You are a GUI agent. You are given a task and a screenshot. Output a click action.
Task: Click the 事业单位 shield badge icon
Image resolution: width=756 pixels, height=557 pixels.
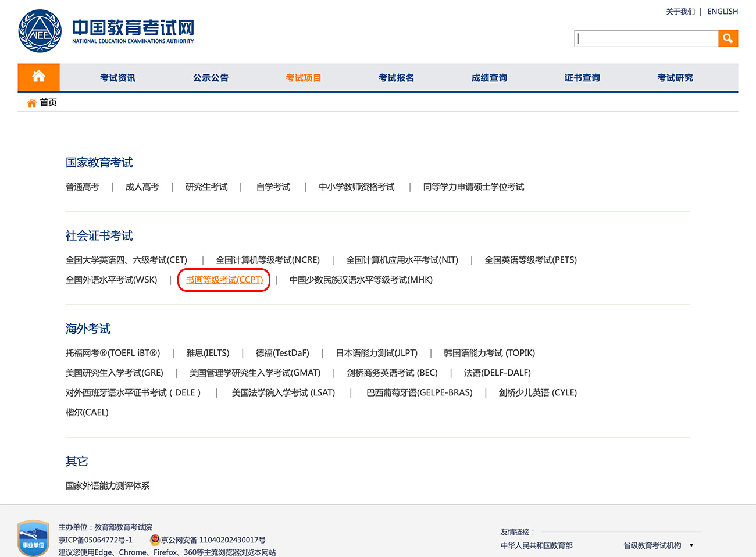33,538
